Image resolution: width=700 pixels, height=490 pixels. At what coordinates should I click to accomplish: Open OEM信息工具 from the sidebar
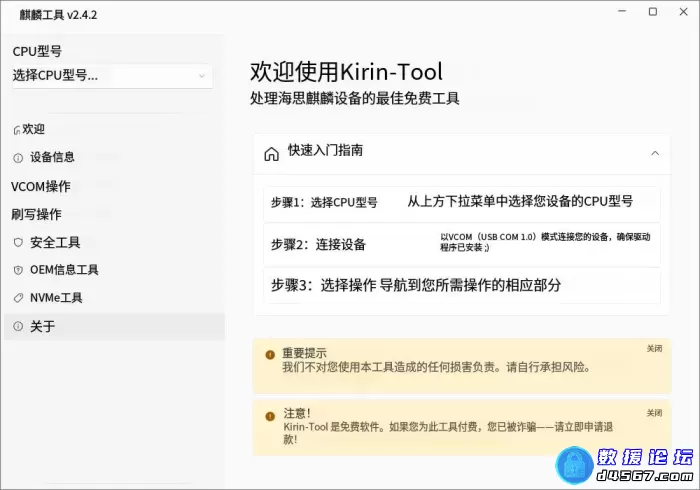pyautogui.click(x=114, y=270)
